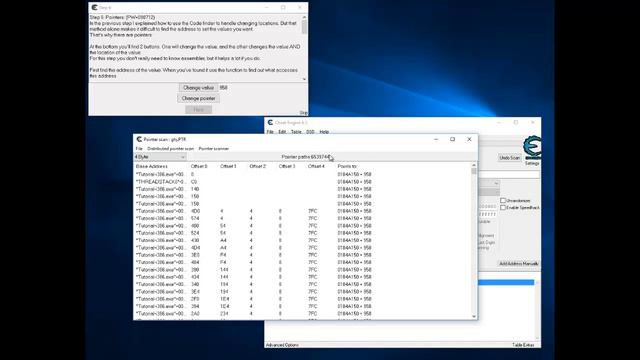
Task: Select the pointer row with Offset 0 434
Action: 302,277
